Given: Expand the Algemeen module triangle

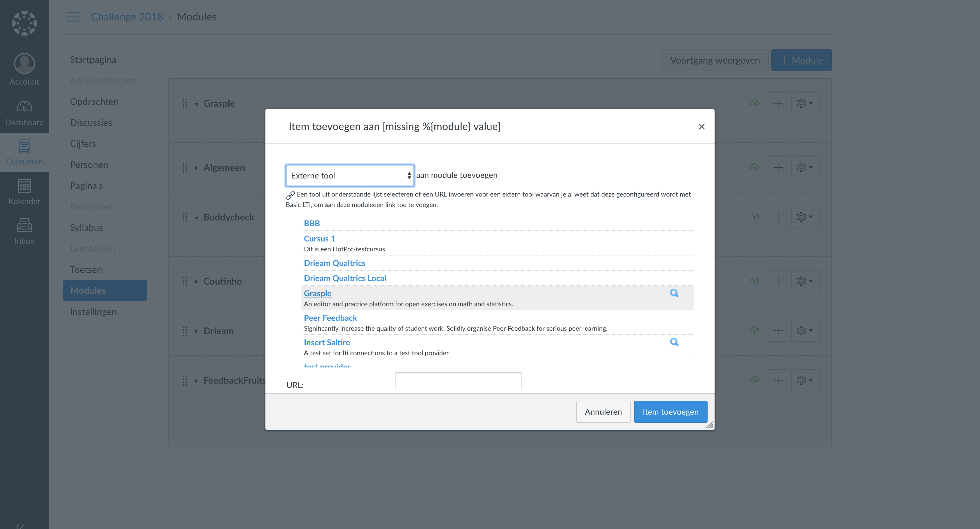Looking at the screenshot, I should [x=196, y=168].
